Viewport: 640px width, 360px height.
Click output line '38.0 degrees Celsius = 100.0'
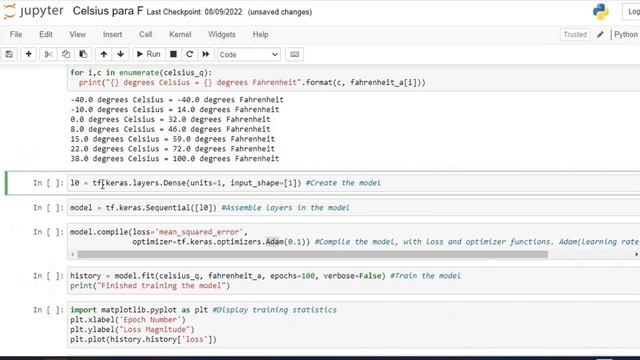(x=175, y=158)
